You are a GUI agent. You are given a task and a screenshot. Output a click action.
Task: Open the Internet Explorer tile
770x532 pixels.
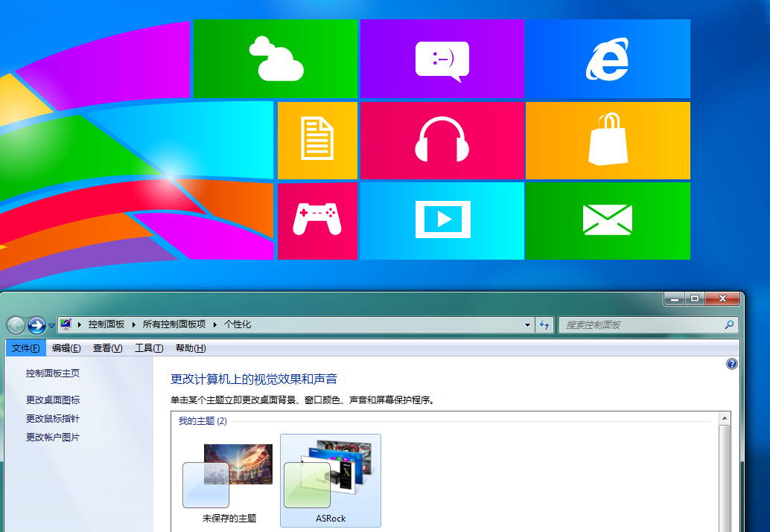coord(608,59)
